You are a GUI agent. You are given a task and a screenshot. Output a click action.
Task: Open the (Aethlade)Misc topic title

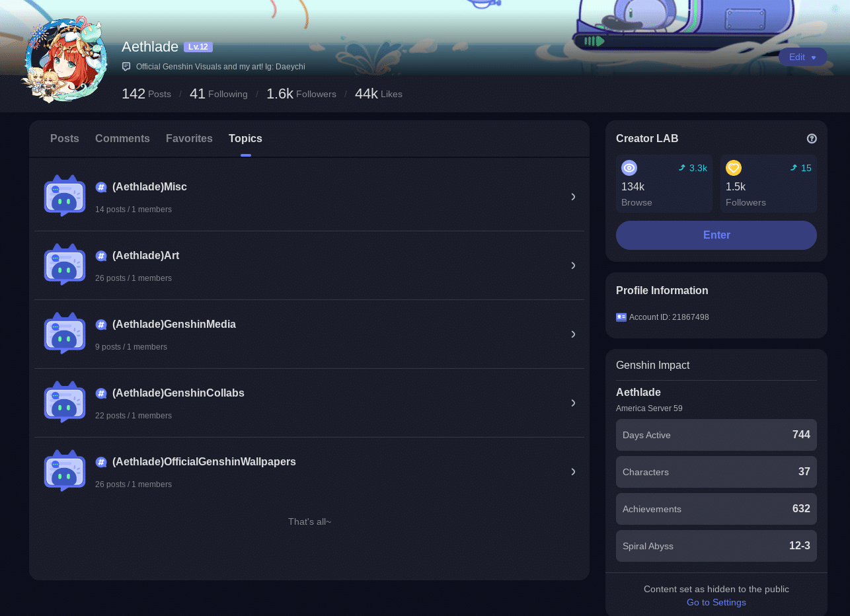tap(149, 187)
